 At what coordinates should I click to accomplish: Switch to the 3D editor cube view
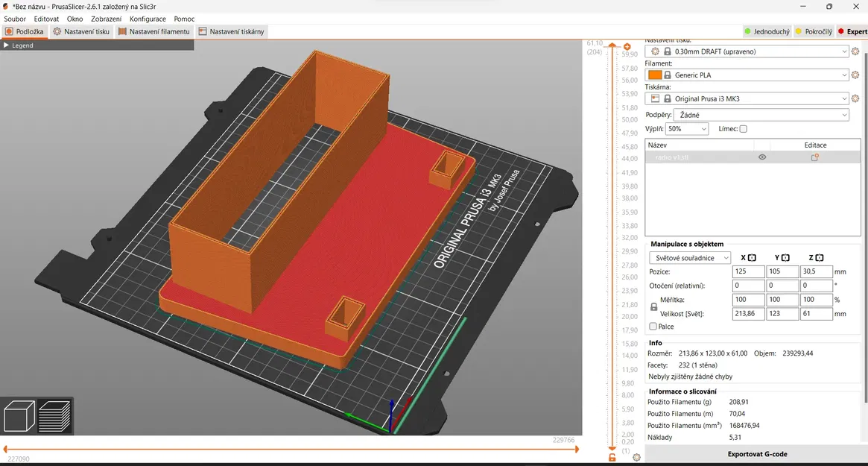pyautogui.click(x=19, y=416)
